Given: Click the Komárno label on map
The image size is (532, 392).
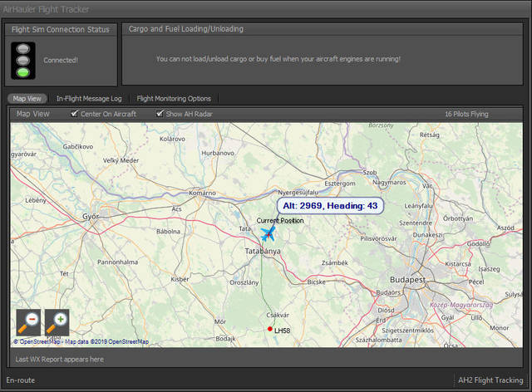Looking at the screenshot, I should (x=202, y=193).
